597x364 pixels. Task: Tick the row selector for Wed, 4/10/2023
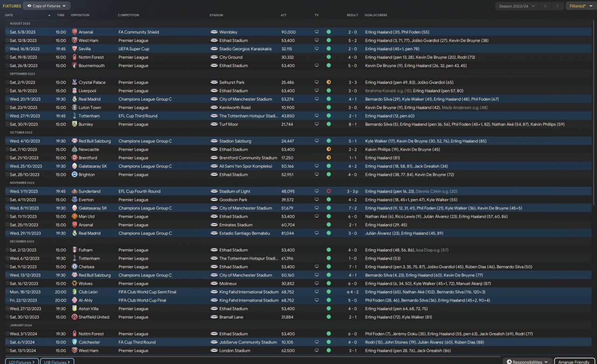[x=7, y=141]
